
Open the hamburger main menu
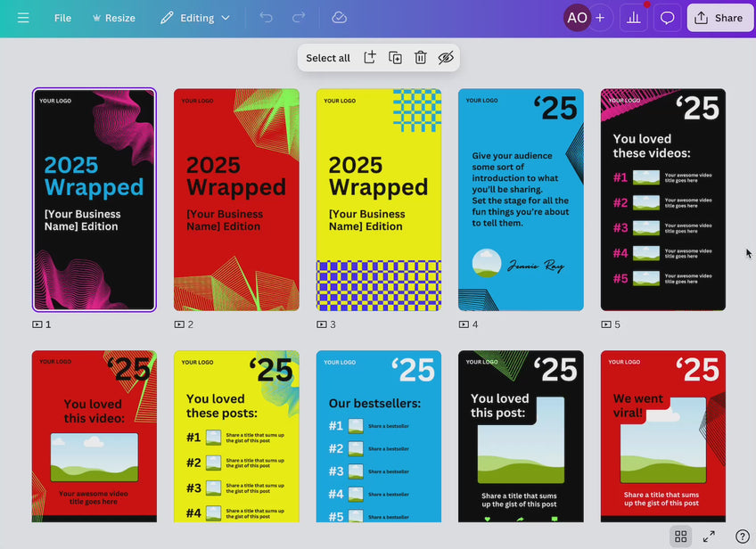coord(23,17)
